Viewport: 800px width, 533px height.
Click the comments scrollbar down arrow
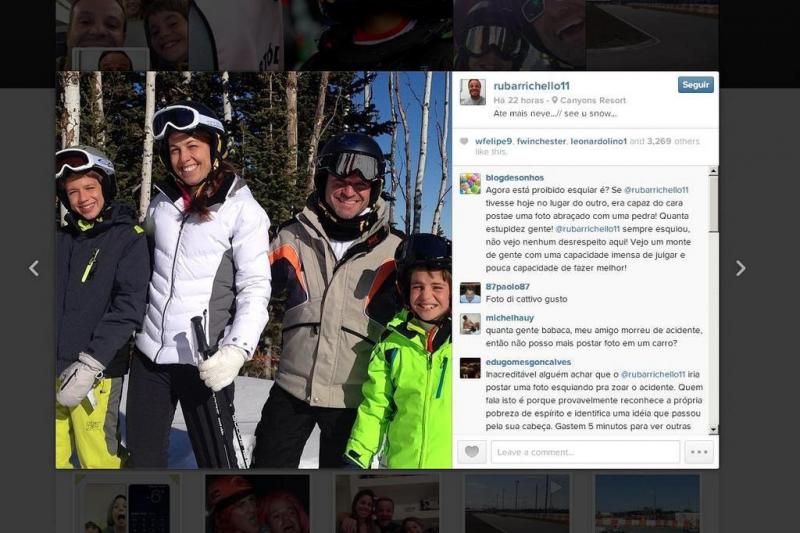click(713, 429)
